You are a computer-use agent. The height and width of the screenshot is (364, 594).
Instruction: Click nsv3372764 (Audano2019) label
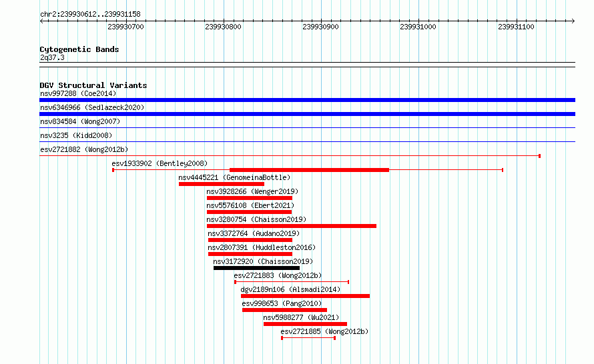tap(254, 233)
